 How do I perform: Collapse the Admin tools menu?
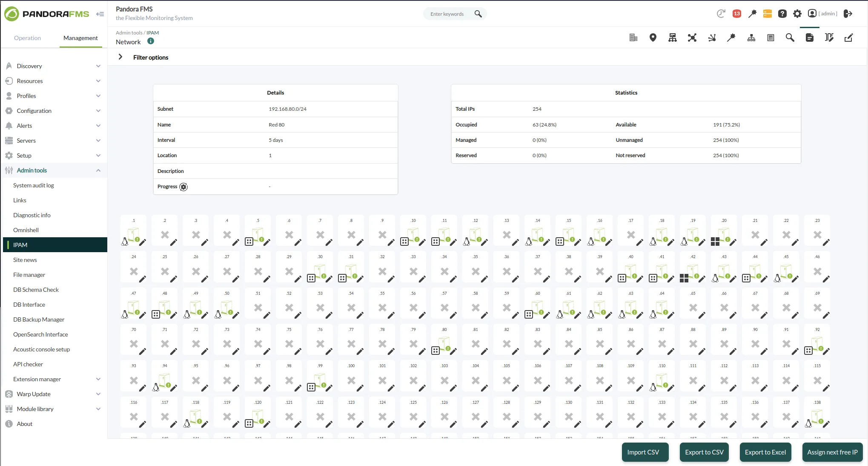54,170
